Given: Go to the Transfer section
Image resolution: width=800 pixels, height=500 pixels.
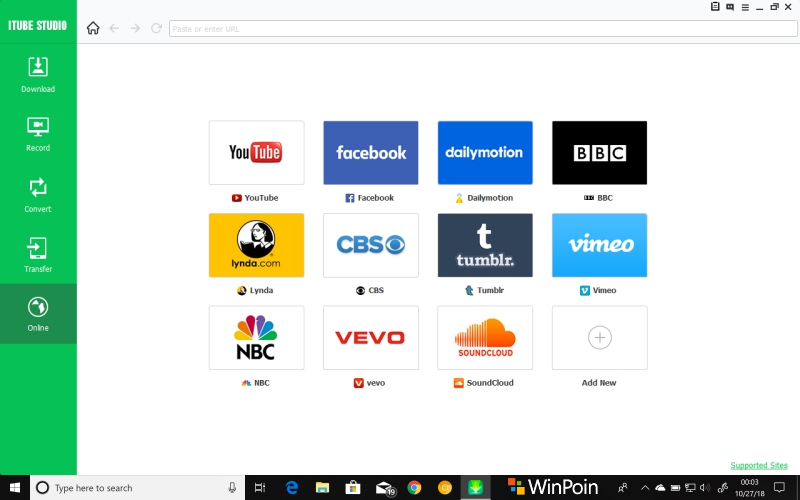Looking at the screenshot, I should tap(38, 254).
